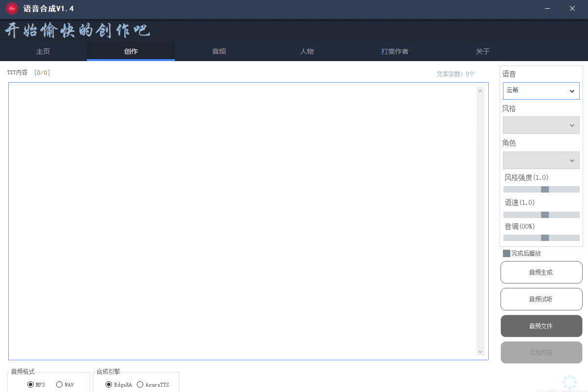Select the WAV audio format option
Viewport: 588px width, 392px height.
click(59, 385)
